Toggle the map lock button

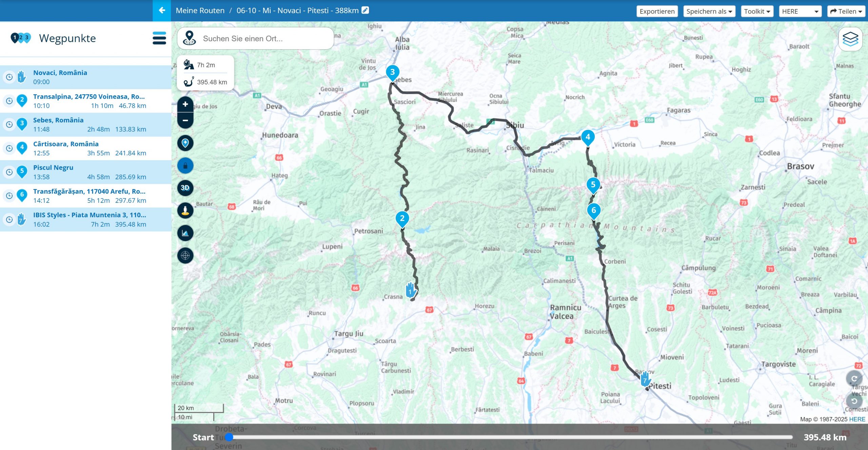[x=185, y=165]
